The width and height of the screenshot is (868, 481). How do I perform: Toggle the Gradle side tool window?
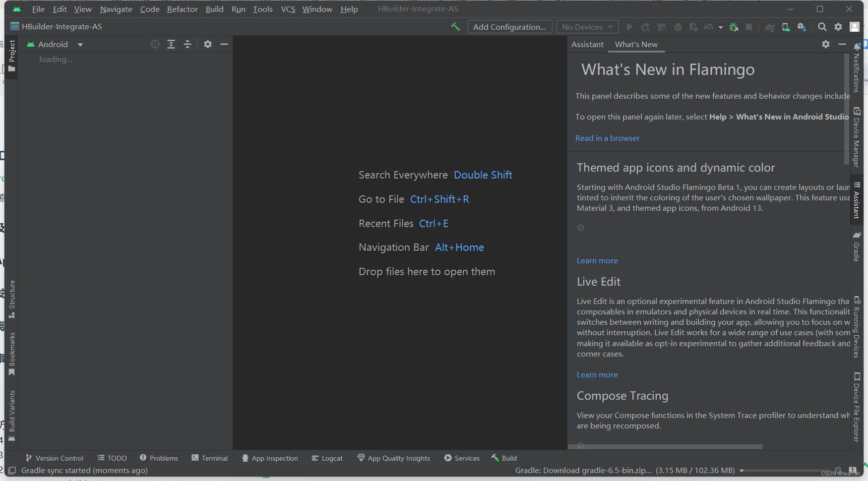857,246
